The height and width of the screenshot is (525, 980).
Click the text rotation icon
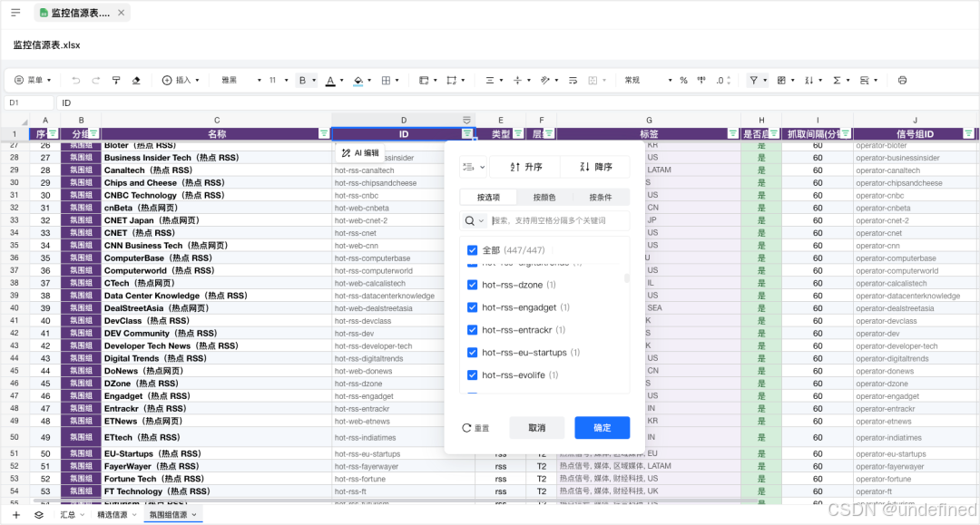pos(545,80)
